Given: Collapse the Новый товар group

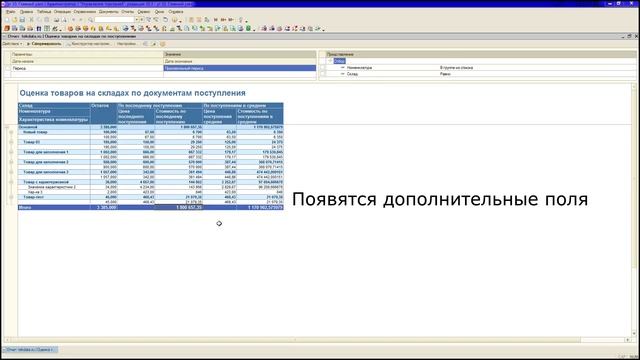Looking at the screenshot, I should coord(11,132).
